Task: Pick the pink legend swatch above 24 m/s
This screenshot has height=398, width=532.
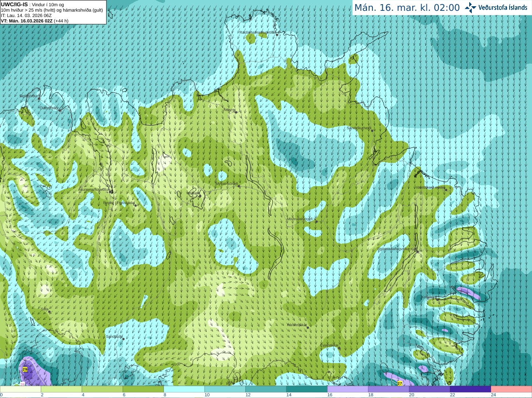Action: (512, 389)
